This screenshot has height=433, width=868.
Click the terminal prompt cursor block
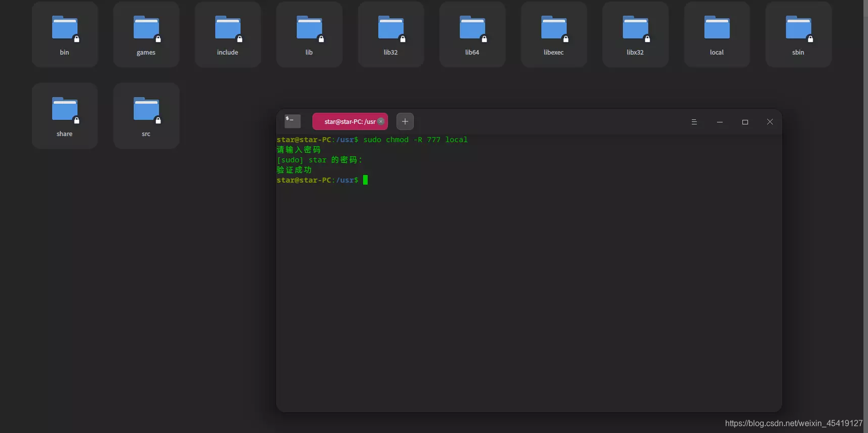pyautogui.click(x=366, y=180)
